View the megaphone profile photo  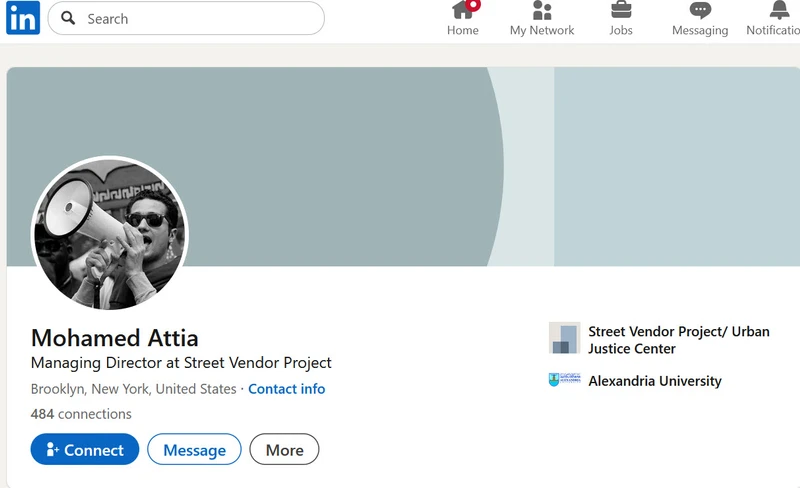point(110,233)
